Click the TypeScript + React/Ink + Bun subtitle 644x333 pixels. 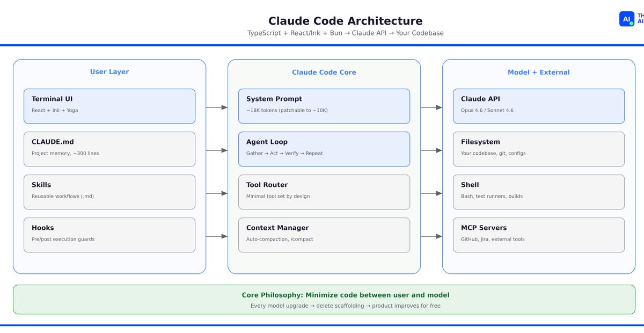345,33
